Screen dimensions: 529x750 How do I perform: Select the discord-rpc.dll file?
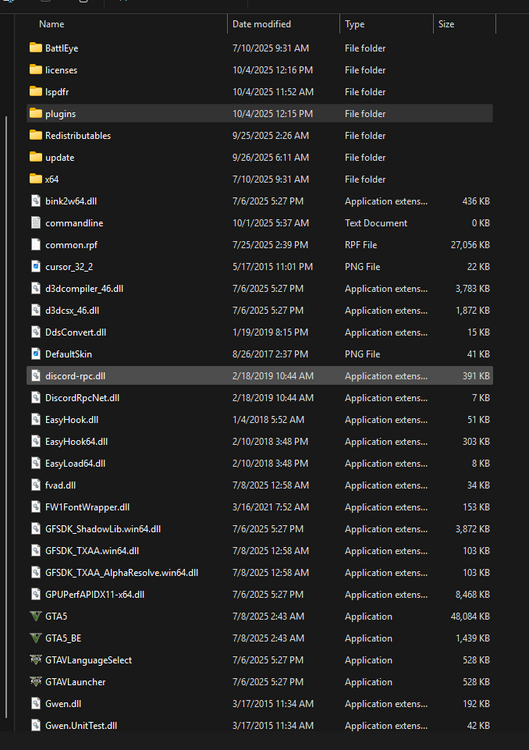pos(260,376)
